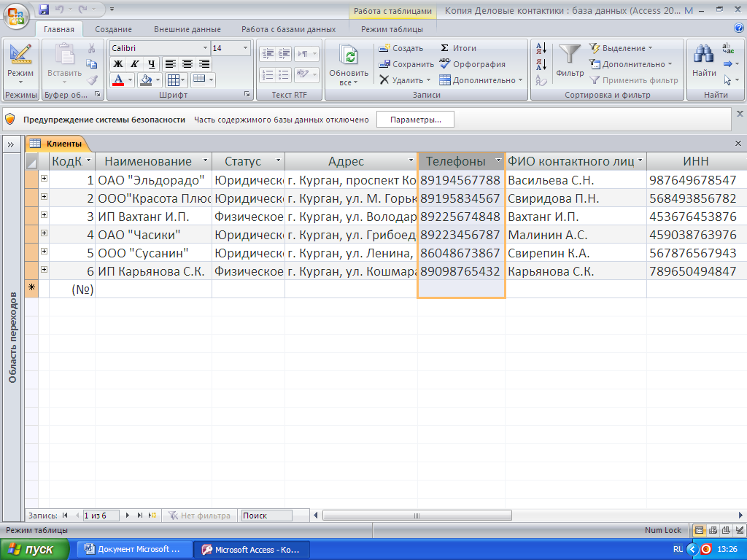Sort descending with the Я-А icon

541,64
